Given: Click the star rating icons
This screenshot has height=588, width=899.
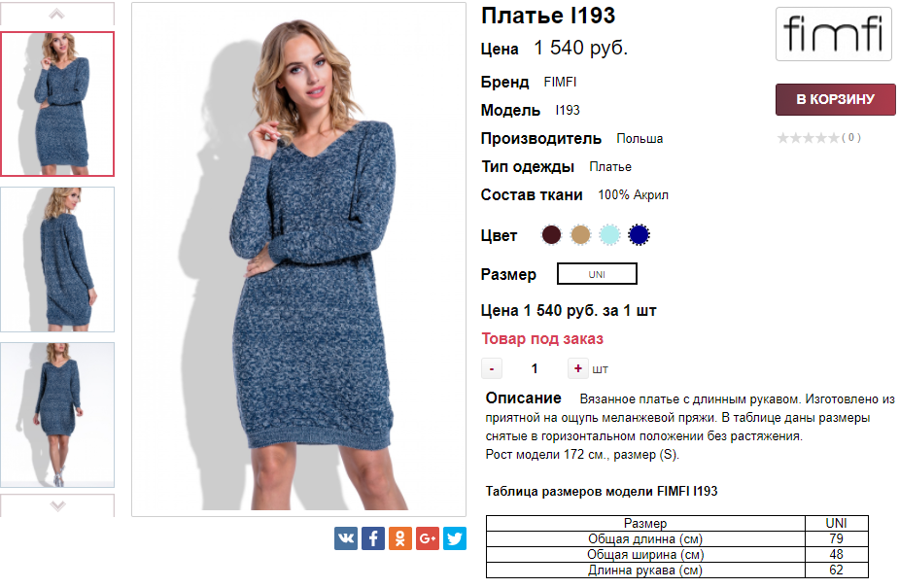Looking at the screenshot, I should pyautogui.click(x=808, y=138).
